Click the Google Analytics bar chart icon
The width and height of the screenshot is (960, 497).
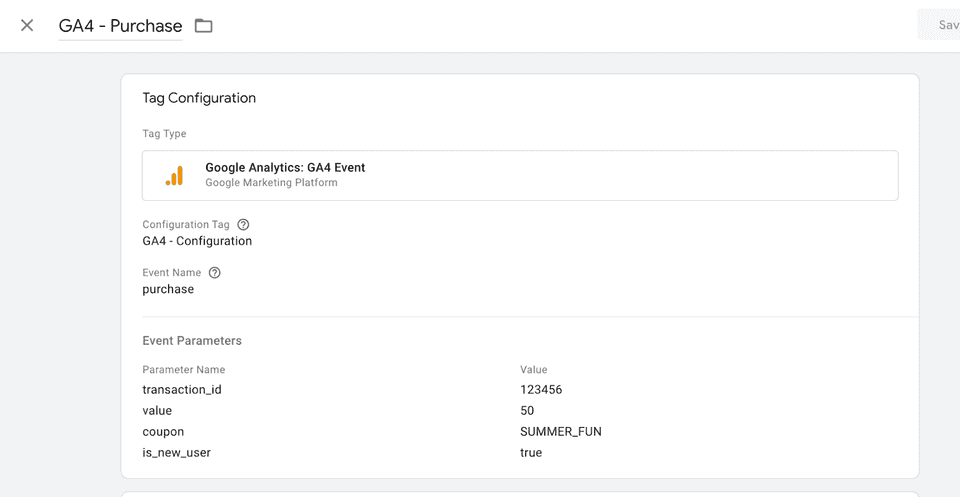click(x=175, y=176)
